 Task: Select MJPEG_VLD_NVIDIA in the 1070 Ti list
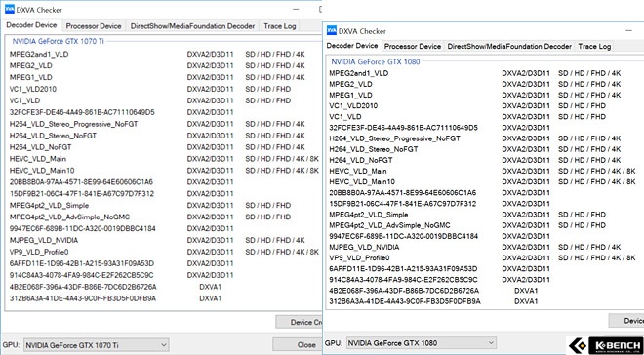[164, 240]
